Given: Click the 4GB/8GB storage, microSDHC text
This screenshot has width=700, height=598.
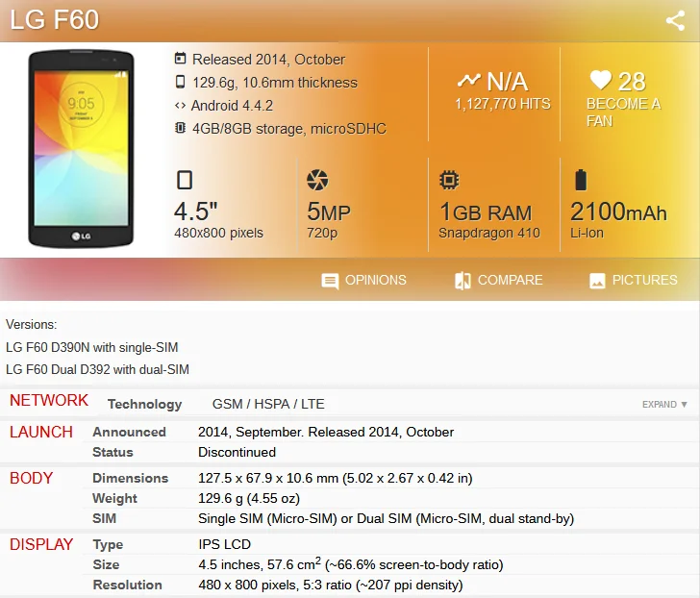Looking at the screenshot, I should pos(289,129).
